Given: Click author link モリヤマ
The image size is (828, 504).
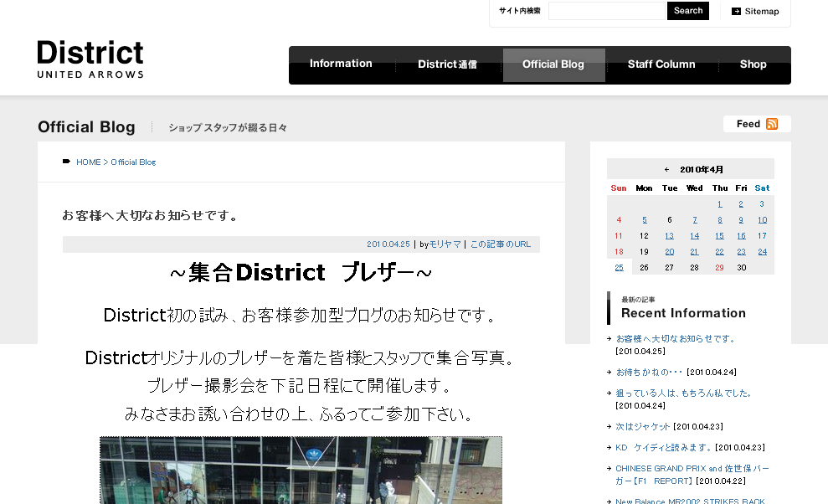Looking at the screenshot, I should (x=445, y=244).
